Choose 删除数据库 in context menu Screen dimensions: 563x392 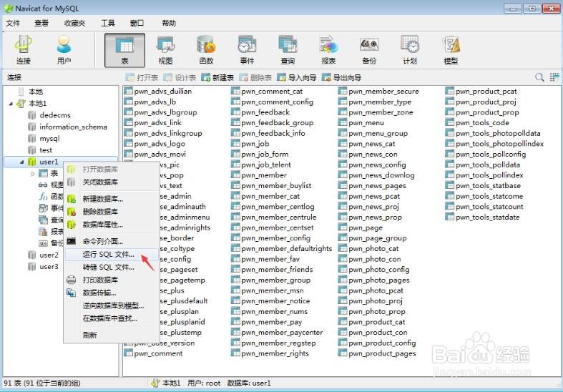coord(112,212)
